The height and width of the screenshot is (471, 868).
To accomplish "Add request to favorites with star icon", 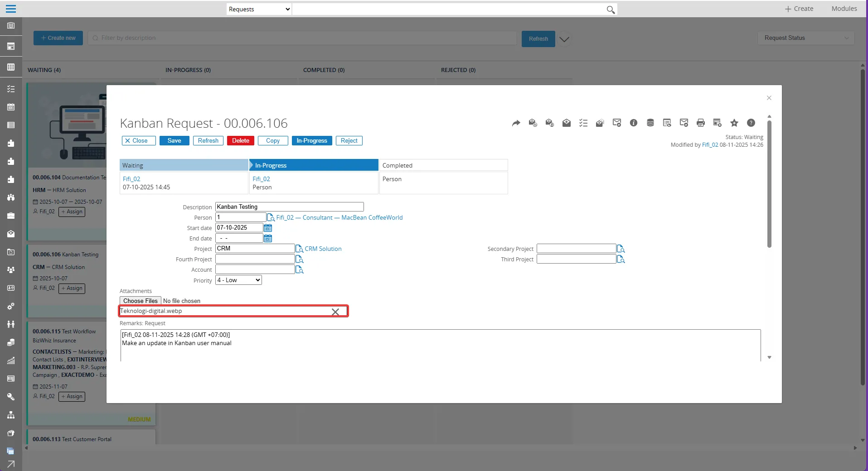I will coord(734,123).
